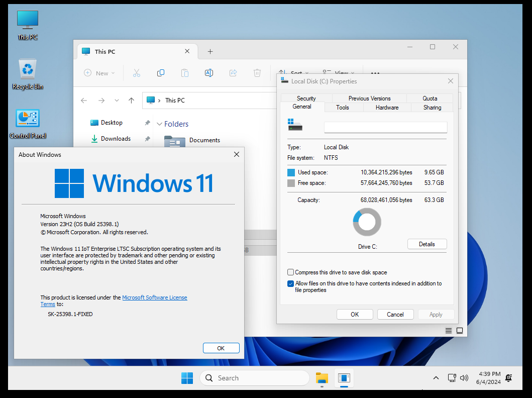Click the Paste clipboard icon in Explorer toolbar

coord(185,73)
